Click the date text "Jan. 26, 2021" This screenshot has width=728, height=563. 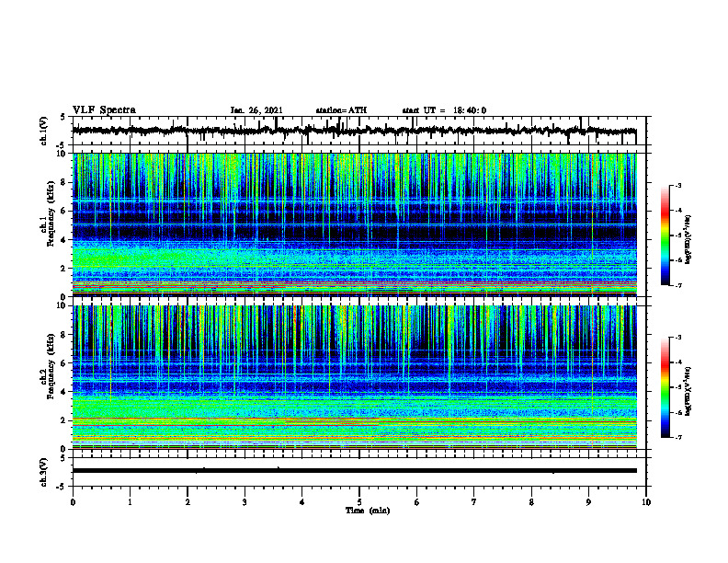tap(256, 110)
